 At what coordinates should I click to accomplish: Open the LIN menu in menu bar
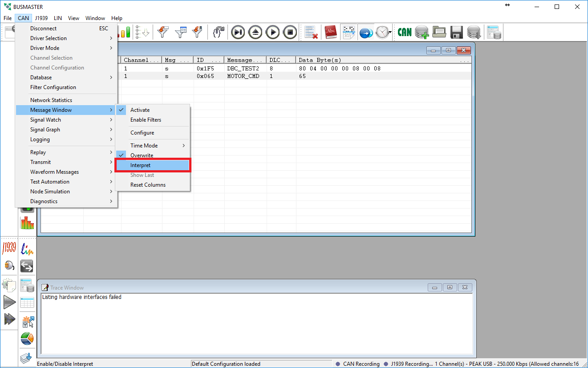(x=58, y=18)
